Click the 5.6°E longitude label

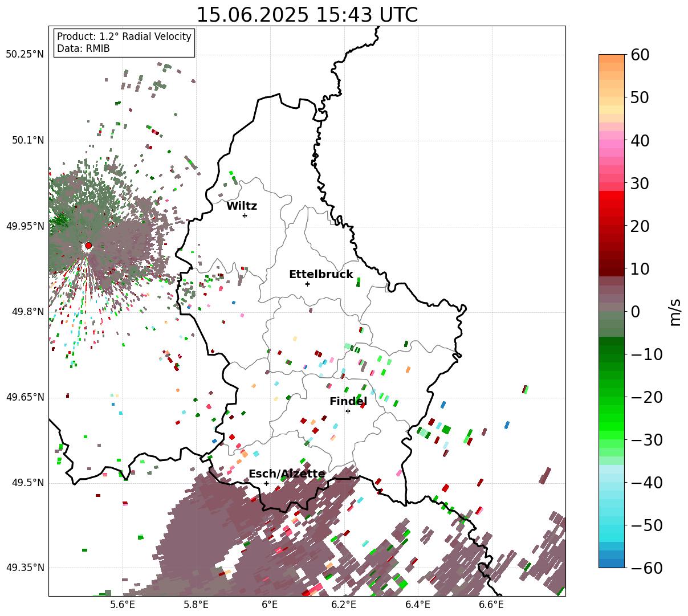[123, 605]
